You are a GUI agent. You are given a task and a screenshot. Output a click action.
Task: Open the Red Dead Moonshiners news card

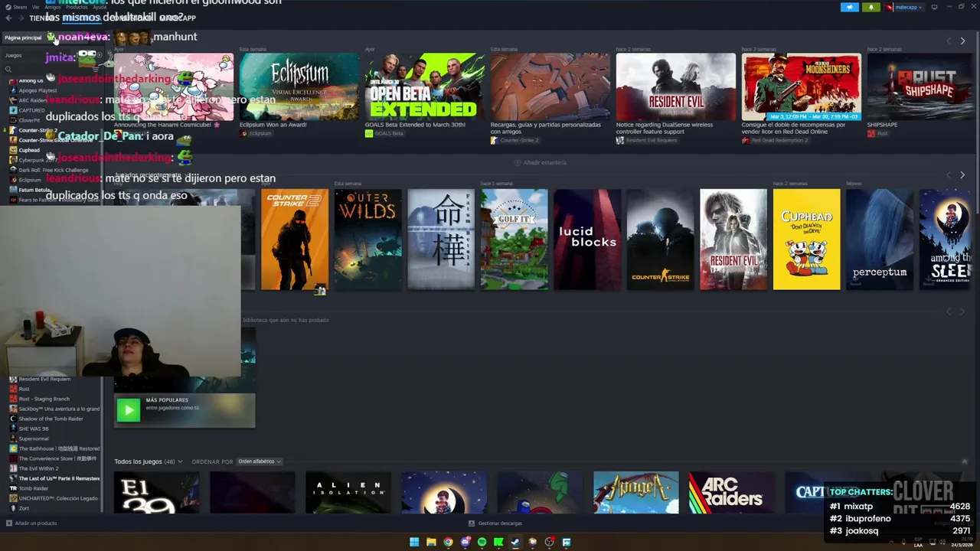(x=802, y=87)
